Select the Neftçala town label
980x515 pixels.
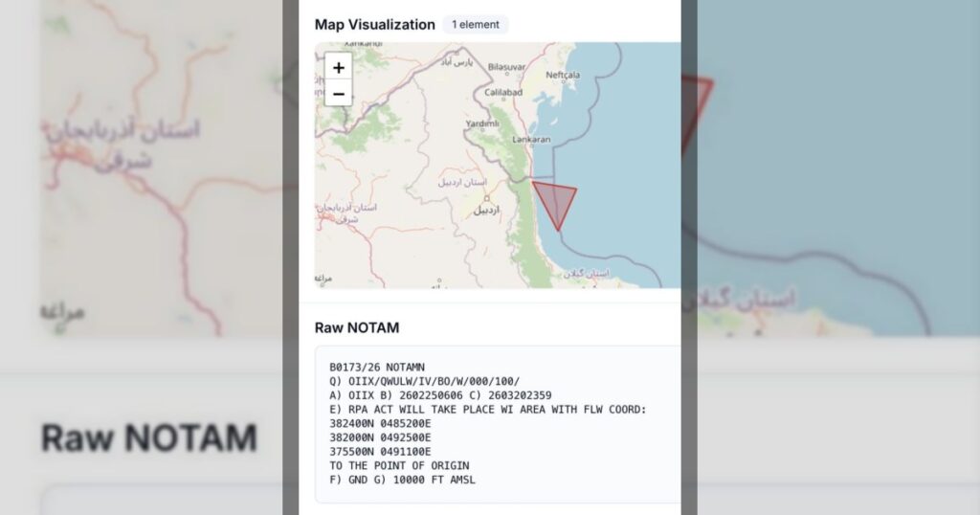point(563,75)
